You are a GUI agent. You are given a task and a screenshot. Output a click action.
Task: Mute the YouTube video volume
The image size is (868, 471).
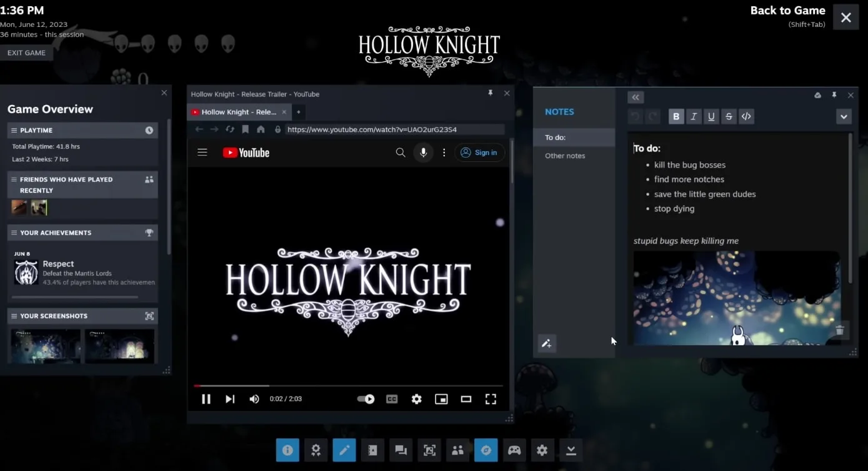click(254, 399)
